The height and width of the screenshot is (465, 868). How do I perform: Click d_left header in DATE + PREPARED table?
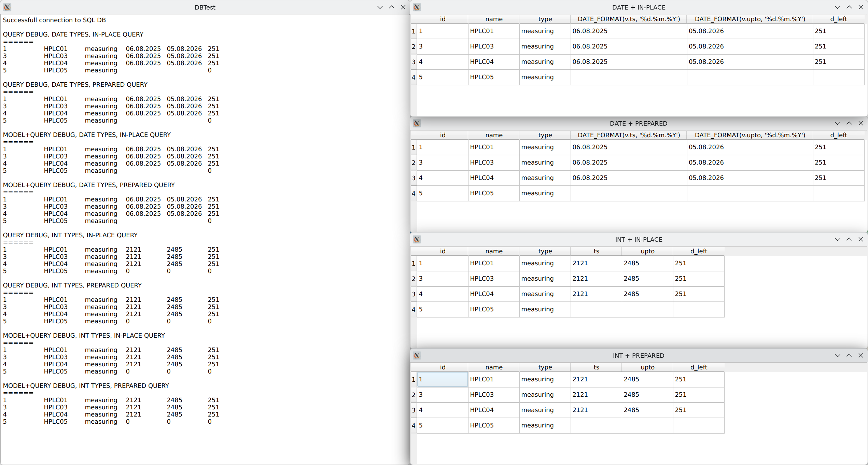(x=838, y=135)
